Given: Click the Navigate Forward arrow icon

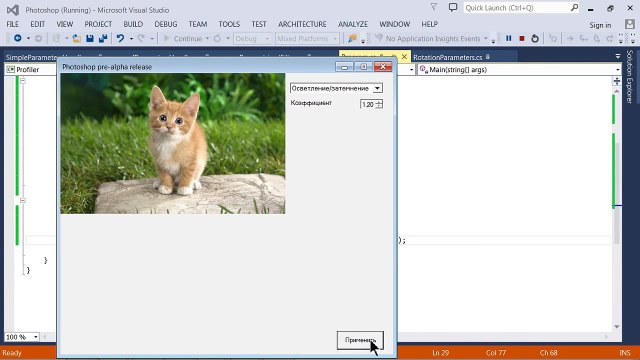Looking at the screenshot, I should pyautogui.click(x=38, y=38).
